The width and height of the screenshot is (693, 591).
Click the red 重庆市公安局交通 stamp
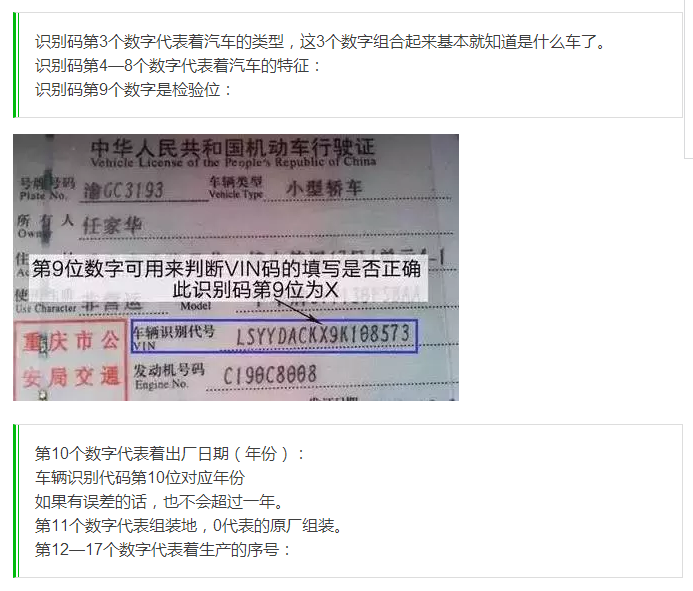tap(71, 360)
